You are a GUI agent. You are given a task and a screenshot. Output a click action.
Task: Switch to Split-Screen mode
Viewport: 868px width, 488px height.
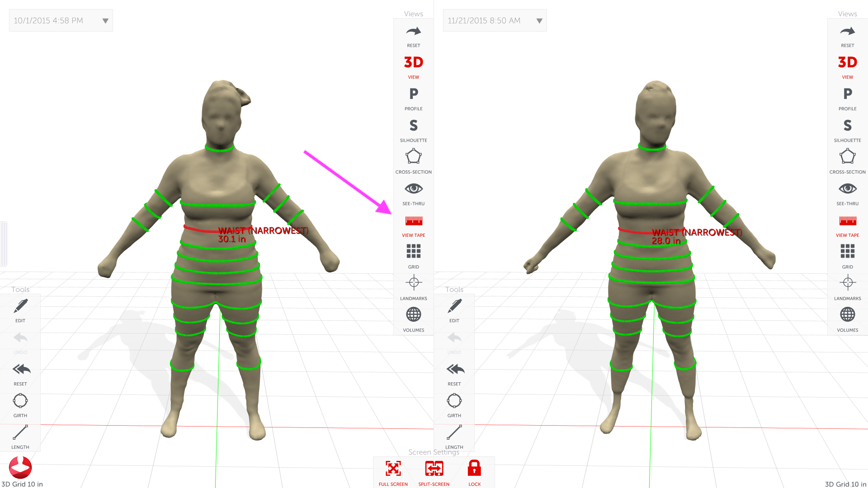pyautogui.click(x=434, y=469)
